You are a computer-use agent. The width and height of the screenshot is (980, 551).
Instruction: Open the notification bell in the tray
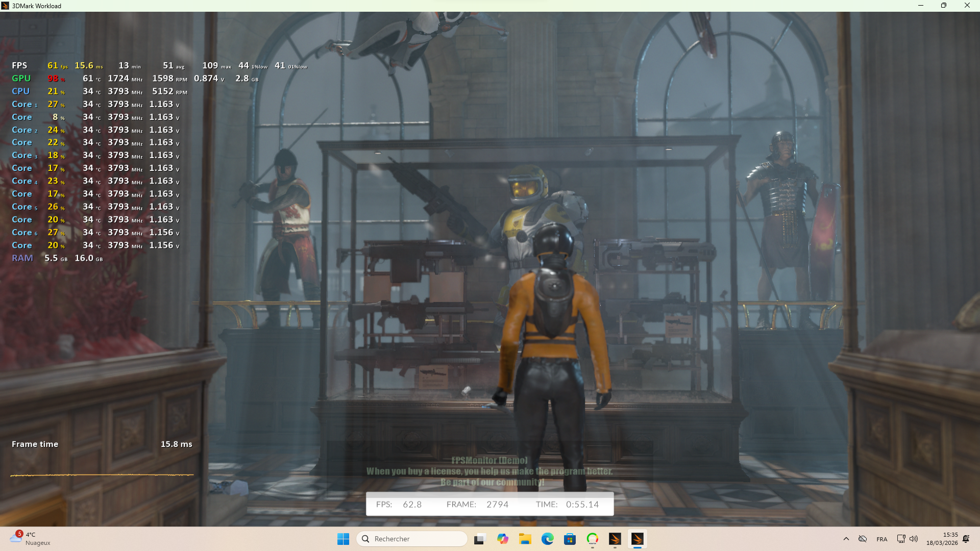tap(966, 539)
